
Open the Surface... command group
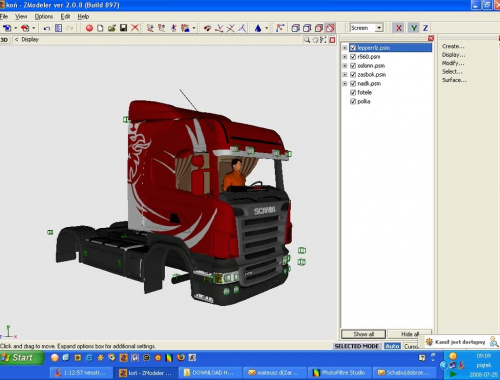pyautogui.click(x=454, y=80)
